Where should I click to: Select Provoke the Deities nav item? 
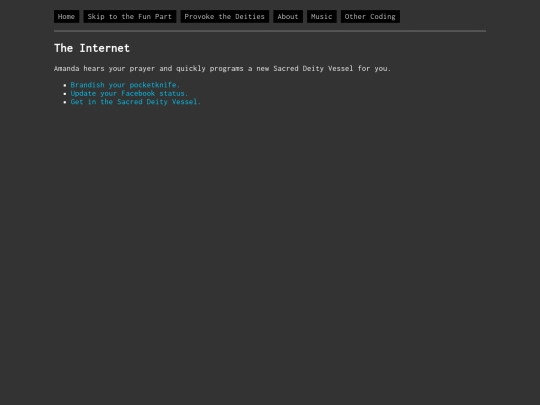(225, 17)
